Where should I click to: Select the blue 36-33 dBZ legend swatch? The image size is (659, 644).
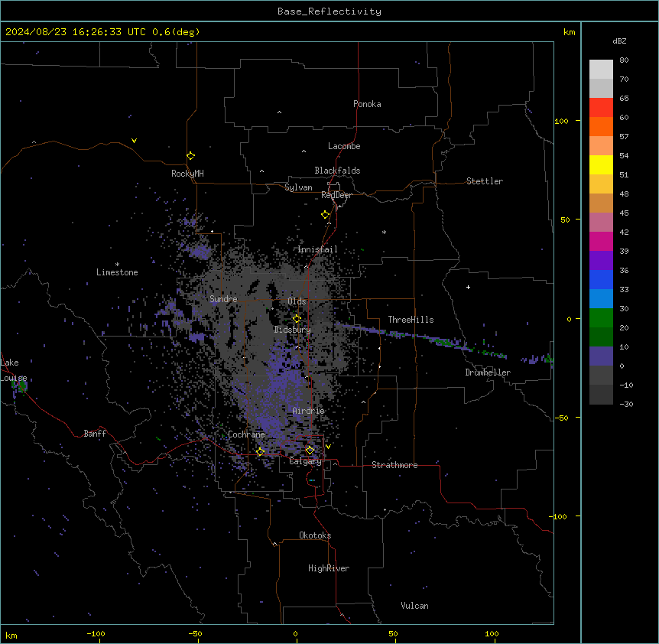tap(601, 279)
